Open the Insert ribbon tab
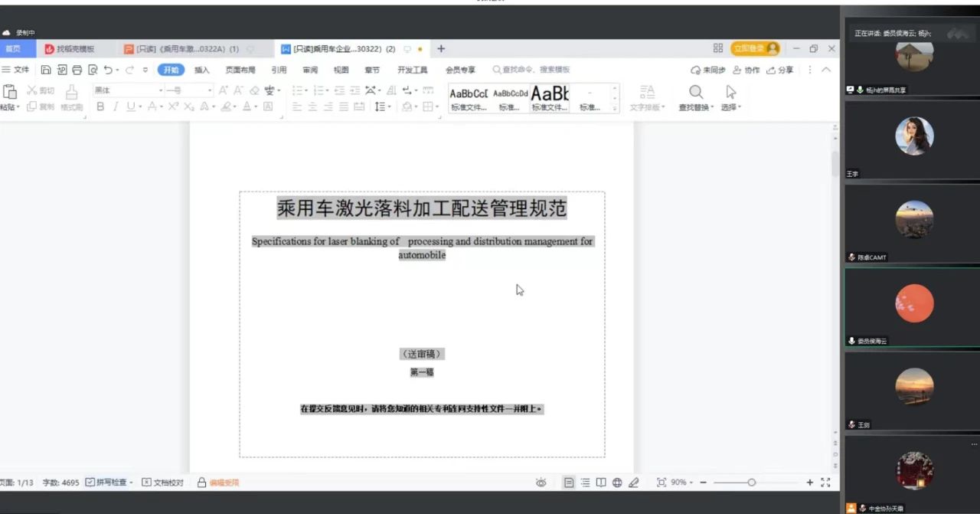 [x=201, y=70]
